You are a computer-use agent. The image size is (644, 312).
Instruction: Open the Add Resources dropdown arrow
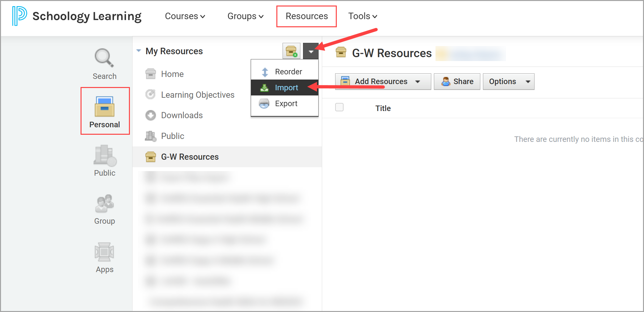pyautogui.click(x=418, y=81)
